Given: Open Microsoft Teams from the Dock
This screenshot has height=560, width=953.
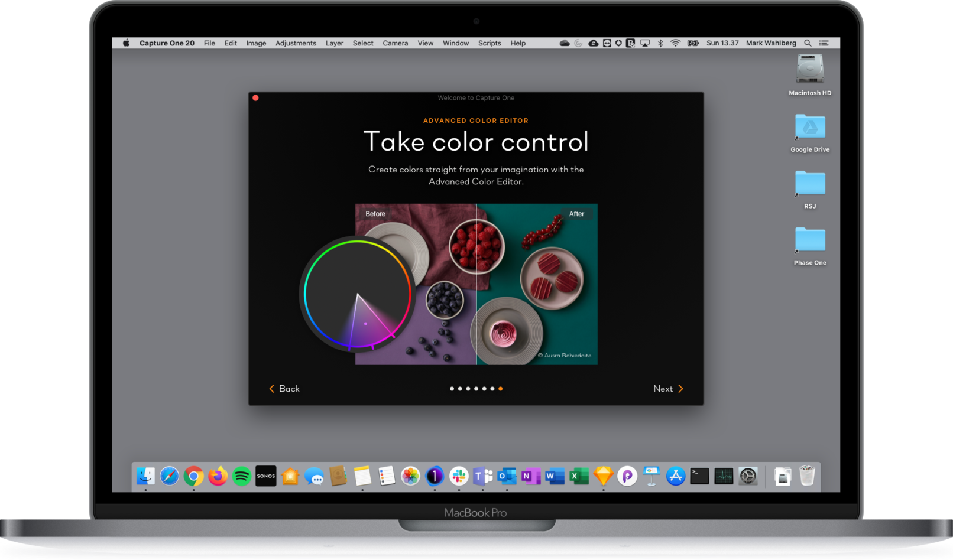Looking at the screenshot, I should click(x=482, y=476).
